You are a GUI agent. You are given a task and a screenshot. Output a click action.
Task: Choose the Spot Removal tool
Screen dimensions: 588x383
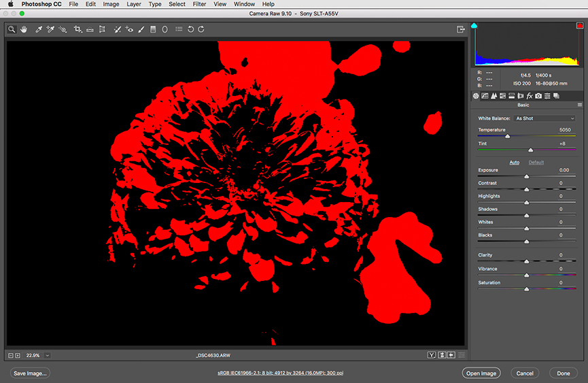click(x=118, y=29)
